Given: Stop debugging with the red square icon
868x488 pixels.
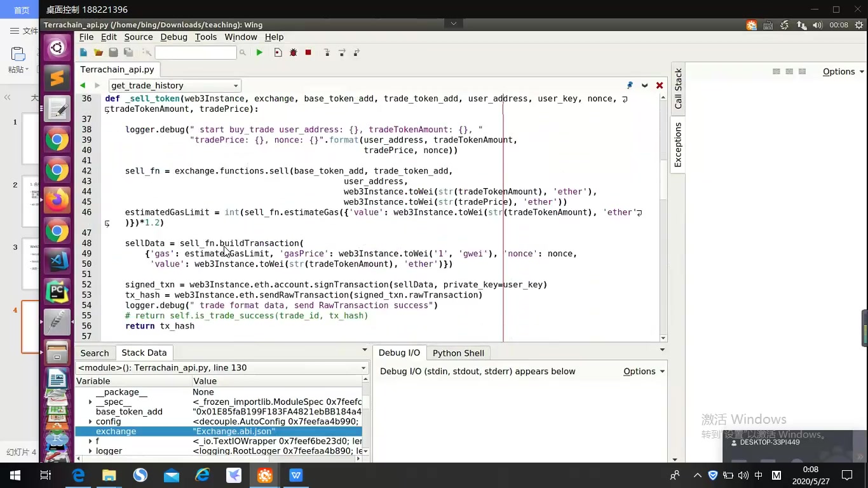Looking at the screenshot, I should 308,53.
